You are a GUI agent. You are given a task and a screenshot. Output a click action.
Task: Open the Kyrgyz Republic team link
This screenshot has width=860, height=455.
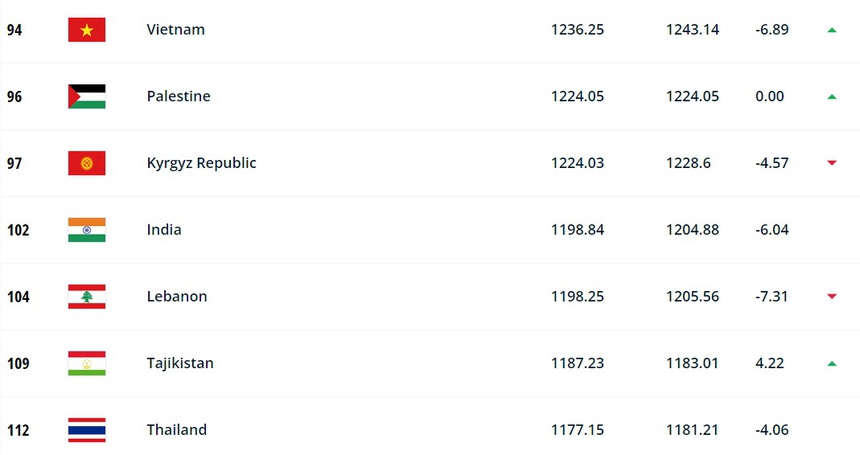tap(201, 163)
